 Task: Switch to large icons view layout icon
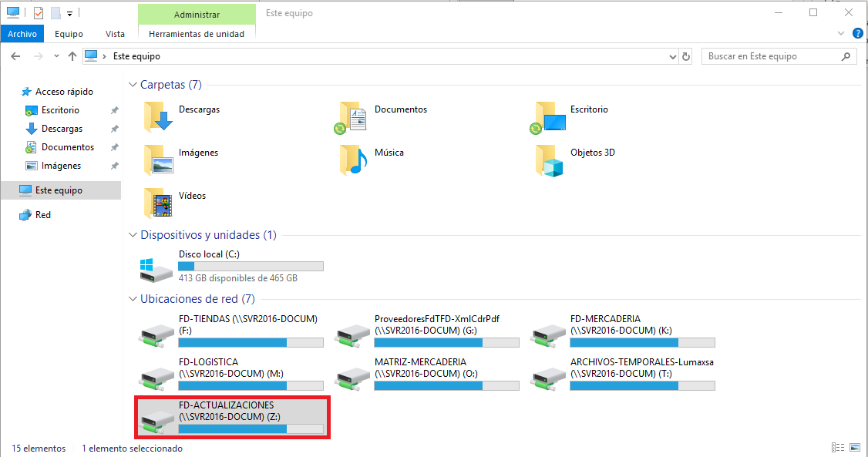click(x=855, y=448)
